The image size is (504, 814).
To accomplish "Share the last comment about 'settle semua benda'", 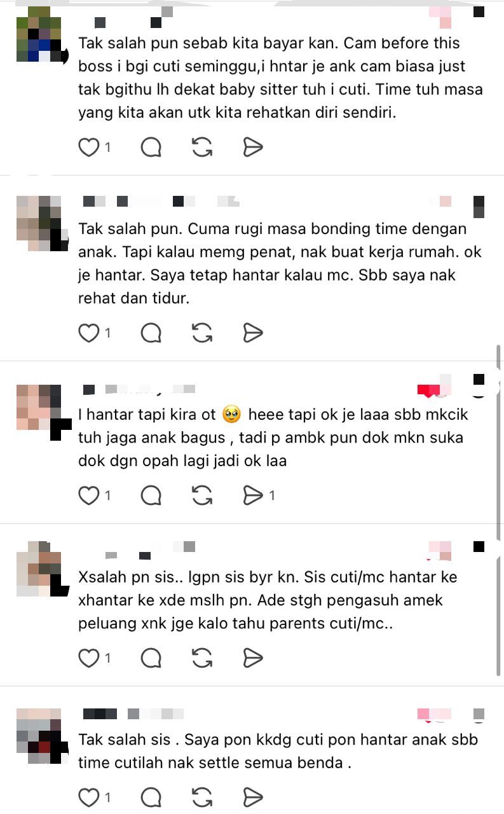I will [253, 797].
